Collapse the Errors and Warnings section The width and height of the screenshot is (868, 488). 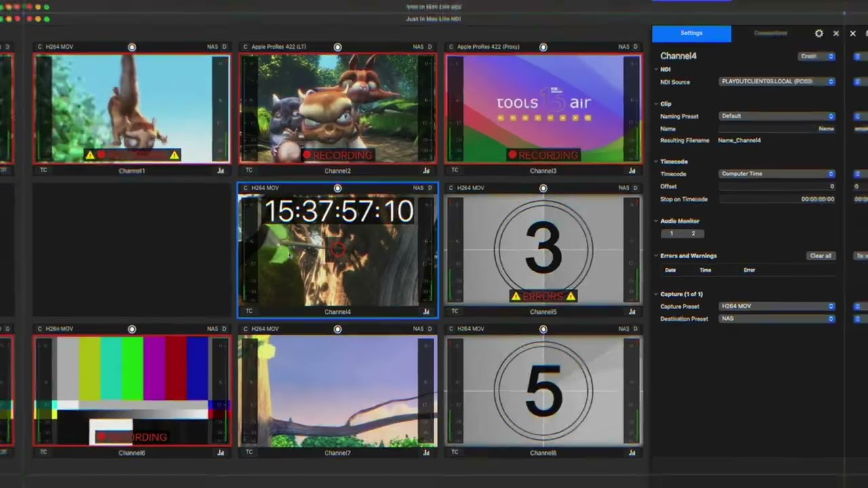pyautogui.click(x=656, y=256)
